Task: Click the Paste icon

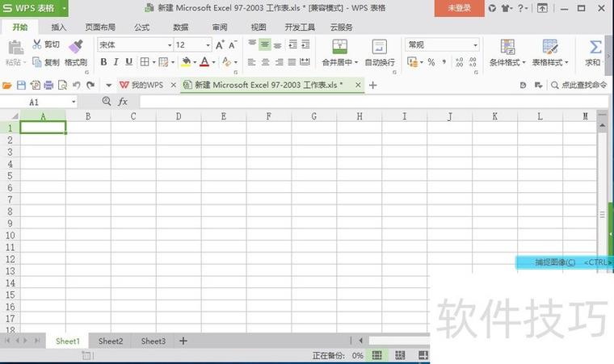Action: click(15, 48)
